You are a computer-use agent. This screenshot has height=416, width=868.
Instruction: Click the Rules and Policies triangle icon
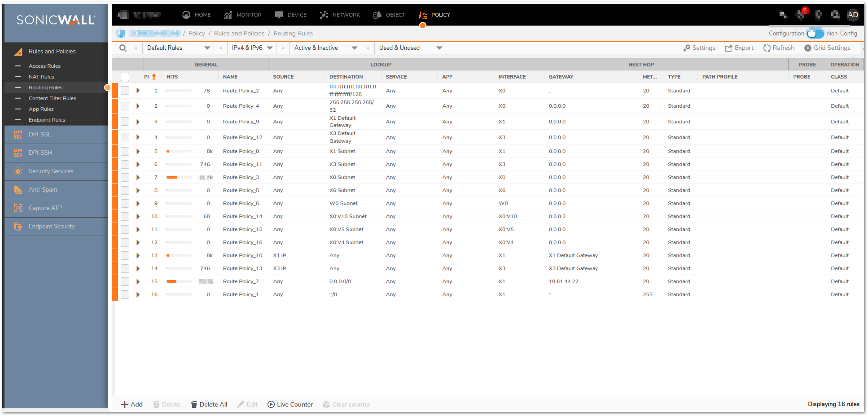[x=18, y=52]
